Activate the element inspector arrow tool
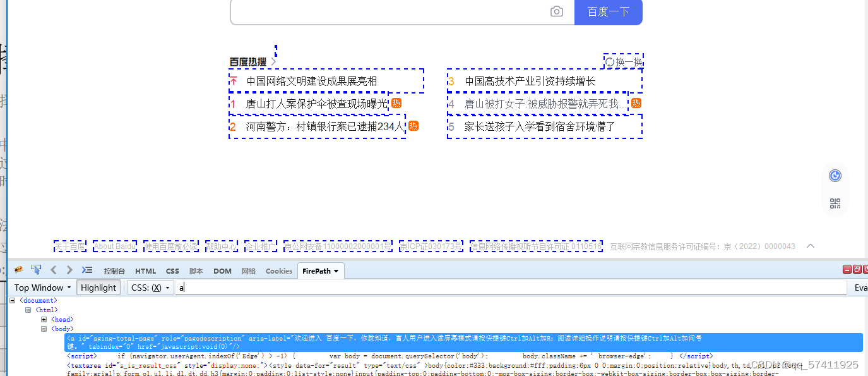The image size is (868, 376). click(x=36, y=269)
